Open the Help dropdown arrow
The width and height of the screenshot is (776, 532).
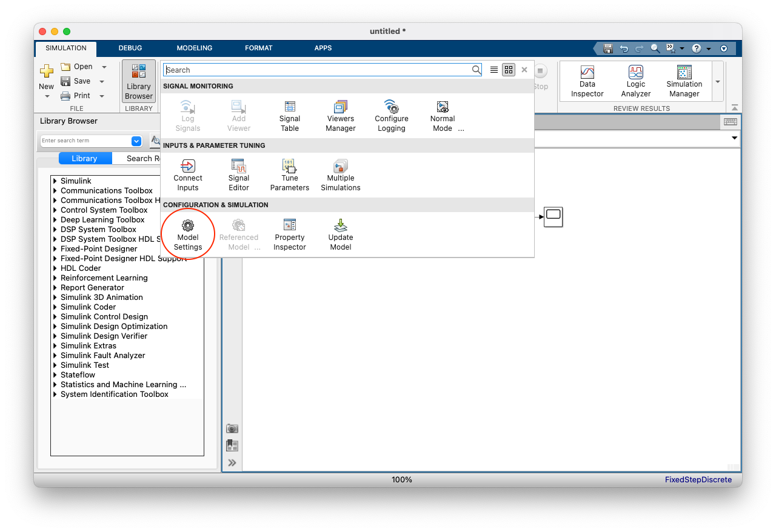pos(709,49)
